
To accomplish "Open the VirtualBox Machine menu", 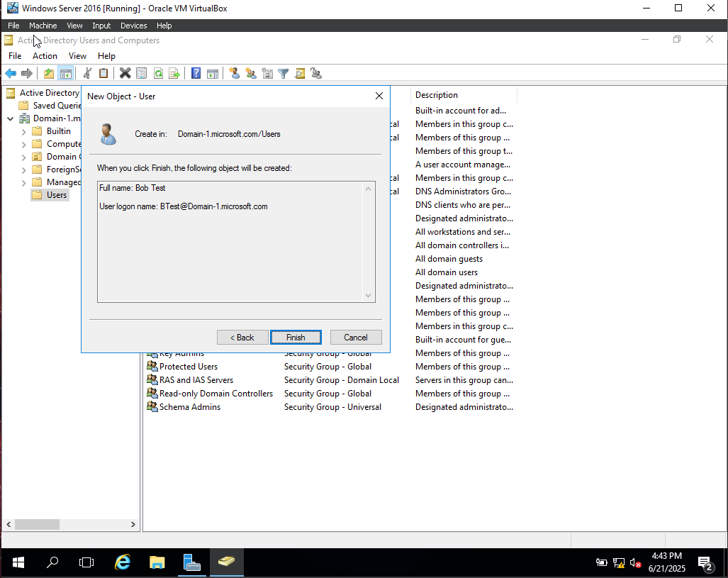I will tap(43, 26).
